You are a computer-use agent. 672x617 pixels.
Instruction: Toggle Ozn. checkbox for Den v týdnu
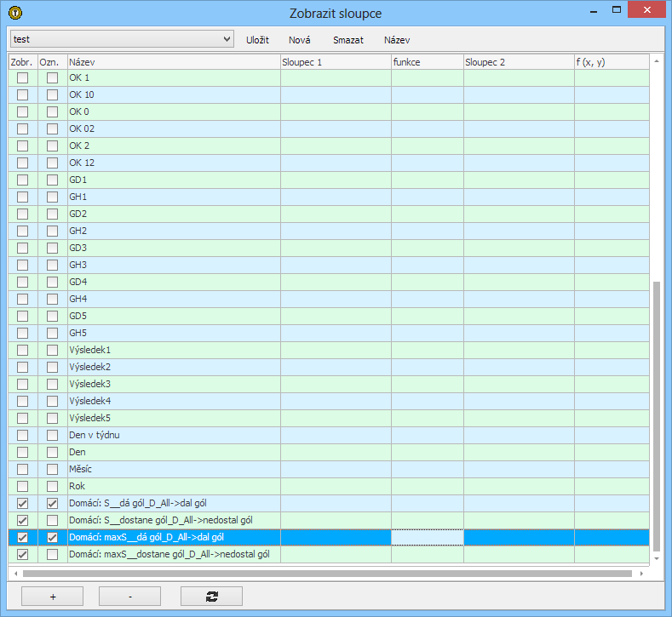pos(53,435)
